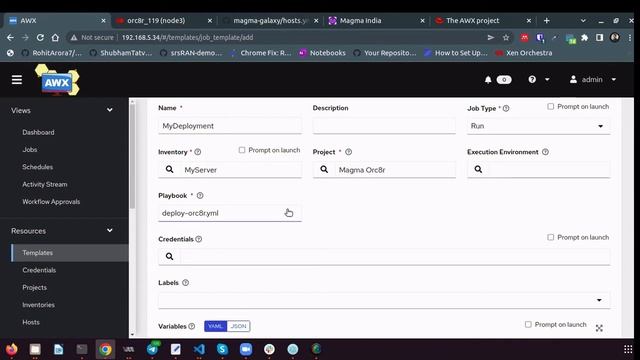Enable Prompt on launch for Inventory
This screenshot has width=640, height=360.
tap(242, 150)
